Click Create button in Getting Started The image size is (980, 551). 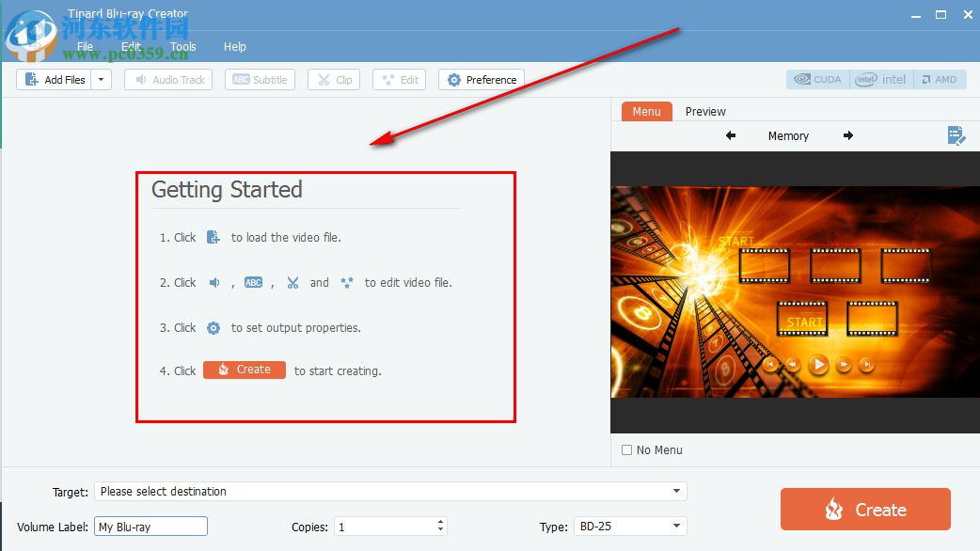(x=245, y=370)
